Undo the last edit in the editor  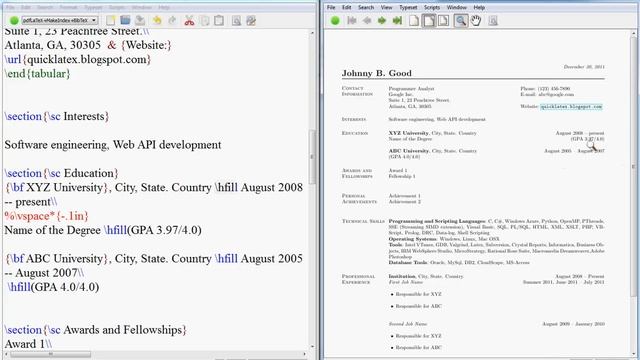point(157,20)
